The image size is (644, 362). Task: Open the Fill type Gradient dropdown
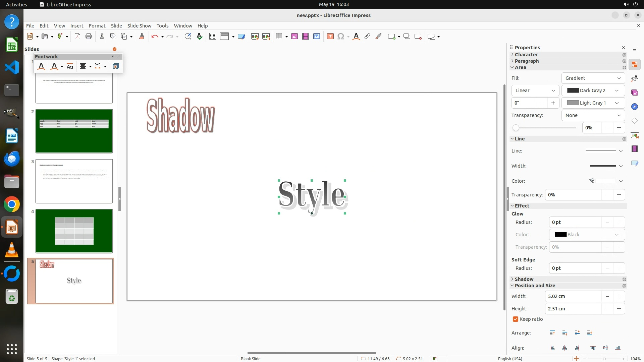pos(593,78)
